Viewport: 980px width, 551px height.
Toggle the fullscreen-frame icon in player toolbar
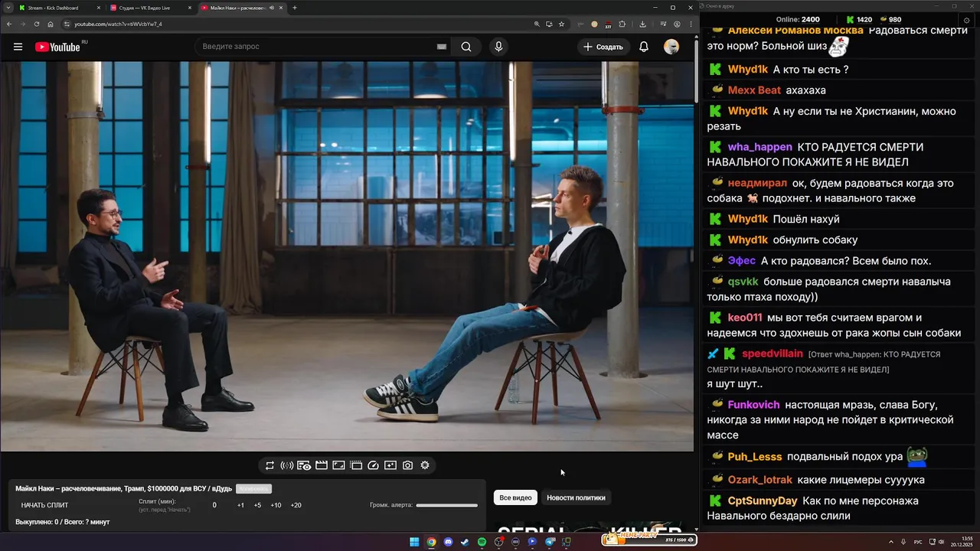pos(338,465)
